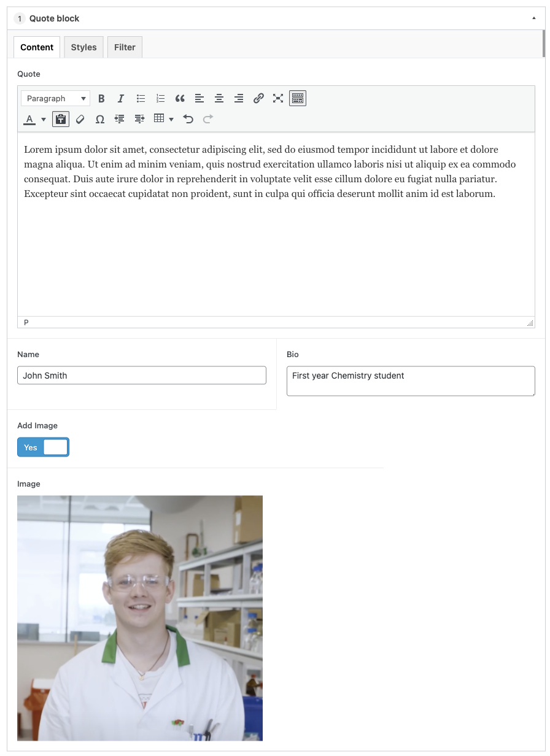Collapse the Quote block panel
This screenshot has width=550, height=756.
[534, 18]
